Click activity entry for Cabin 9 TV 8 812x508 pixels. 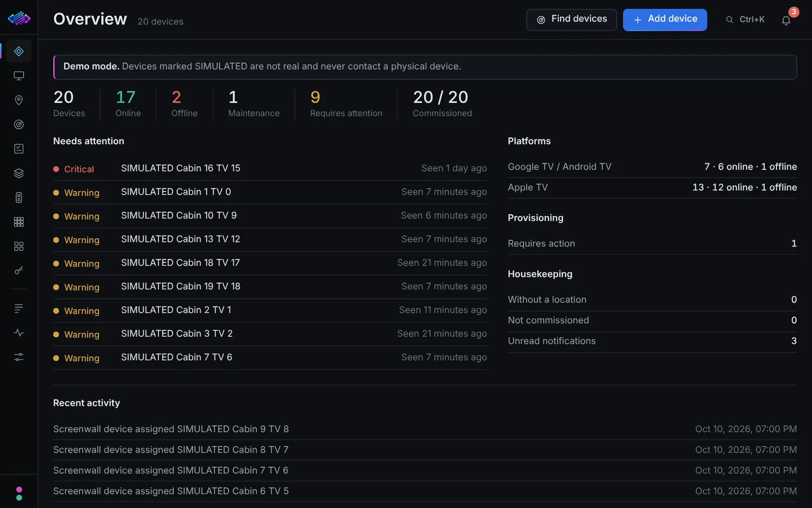coord(425,429)
